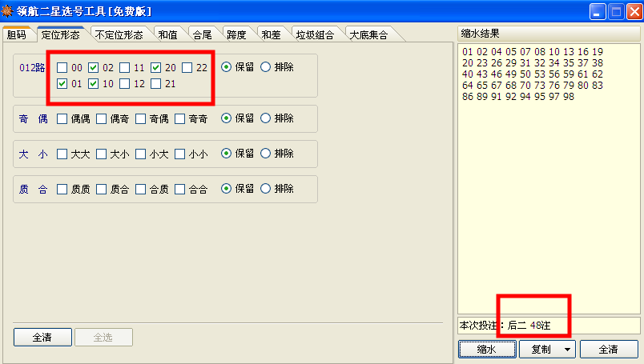
Task: Select 保留 radio in the 大小 row
Action: point(227,154)
